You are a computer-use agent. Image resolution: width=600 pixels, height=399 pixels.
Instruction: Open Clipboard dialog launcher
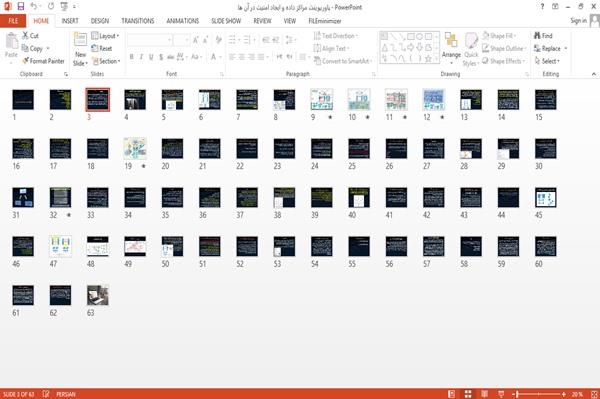pyautogui.click(x=66, y=74)
